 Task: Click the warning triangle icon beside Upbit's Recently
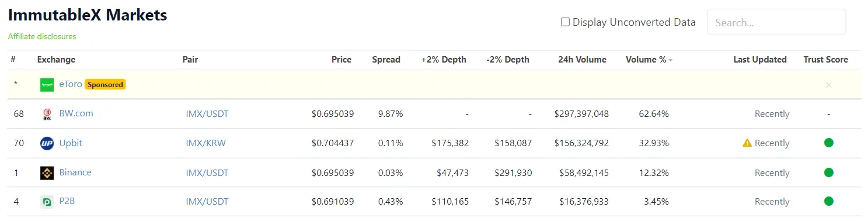click(747, 143)
